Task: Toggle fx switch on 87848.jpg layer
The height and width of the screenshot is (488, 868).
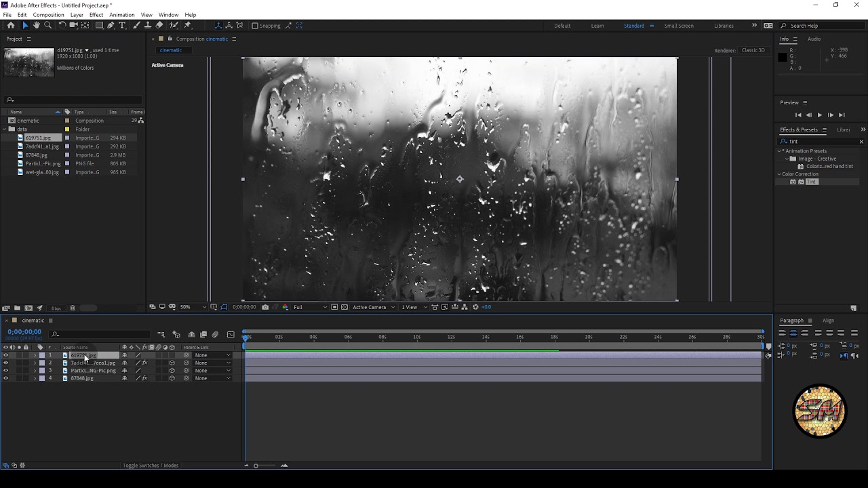Action: (x=144, y=378)
